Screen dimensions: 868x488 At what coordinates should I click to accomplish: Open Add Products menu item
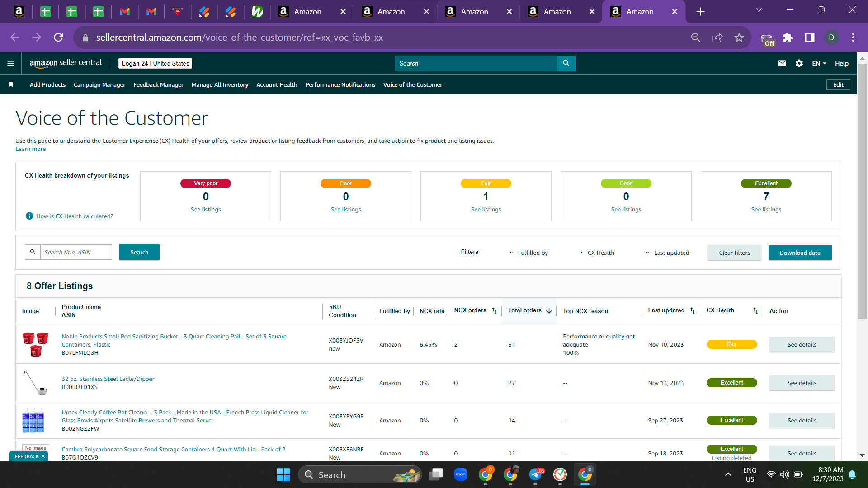[x=47, y=84]
